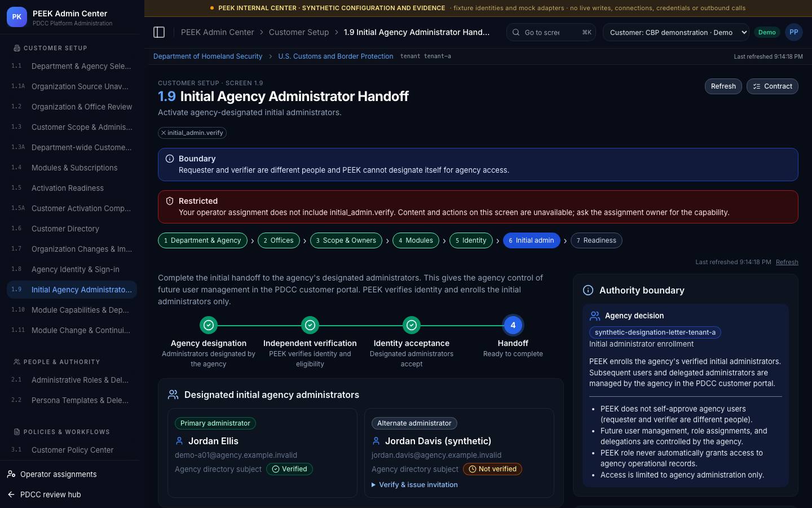Click the Customer Setup breadcrumb
The image size is (812, 508).
pos(299,32)
